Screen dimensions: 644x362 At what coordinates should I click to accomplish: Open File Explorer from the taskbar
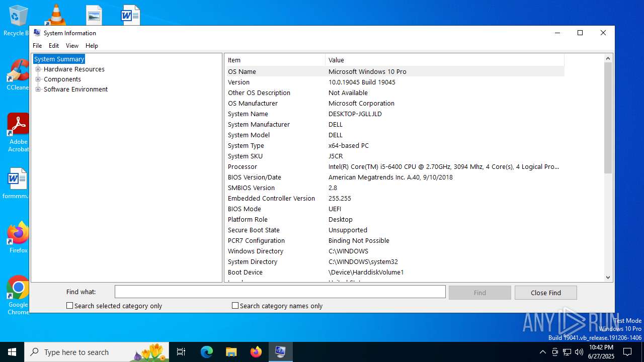(231, 352)
